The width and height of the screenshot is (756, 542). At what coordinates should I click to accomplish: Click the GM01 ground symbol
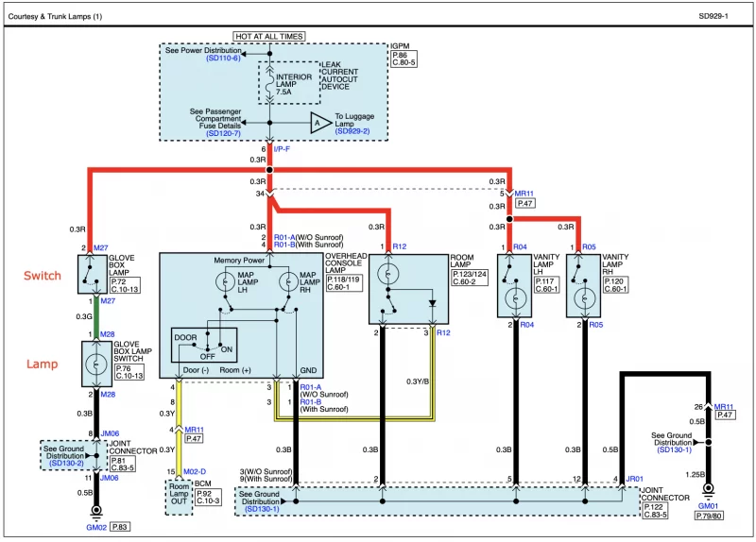pyautogui.click(x=709, y=490)
